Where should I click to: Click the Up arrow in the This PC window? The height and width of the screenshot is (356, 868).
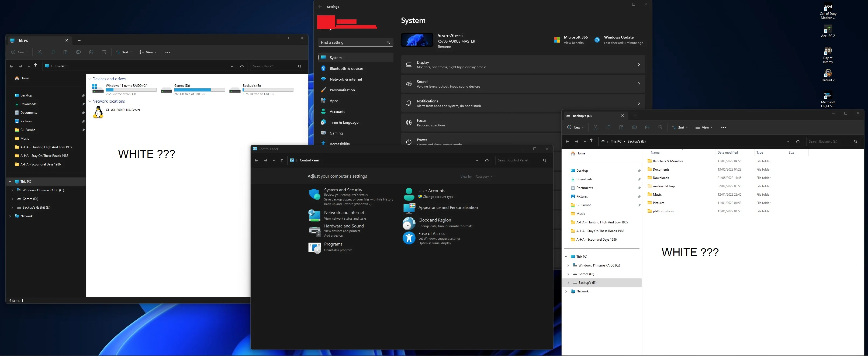pos(35,66)
